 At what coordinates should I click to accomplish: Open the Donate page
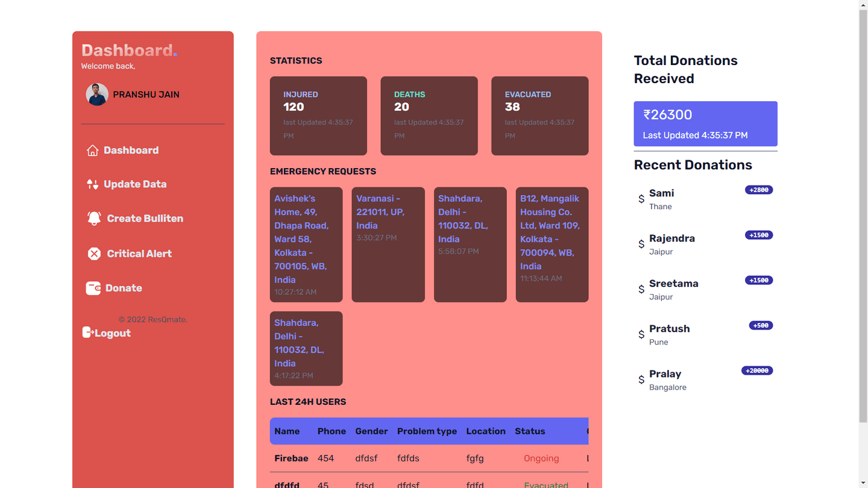[x=124, y=289]
